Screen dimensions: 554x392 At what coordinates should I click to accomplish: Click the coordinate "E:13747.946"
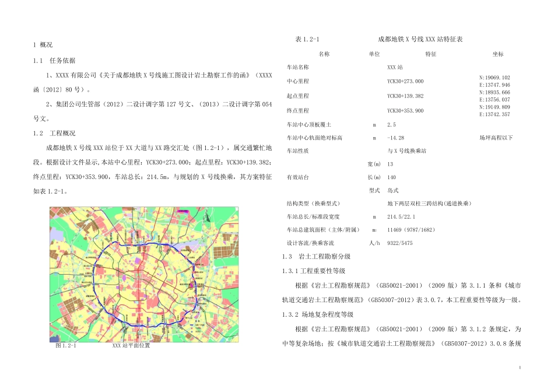495,85
